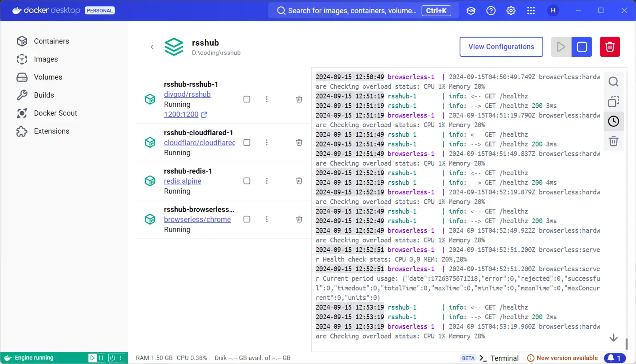Open the cloudflare/cloudflared image link

pos(199,143)
